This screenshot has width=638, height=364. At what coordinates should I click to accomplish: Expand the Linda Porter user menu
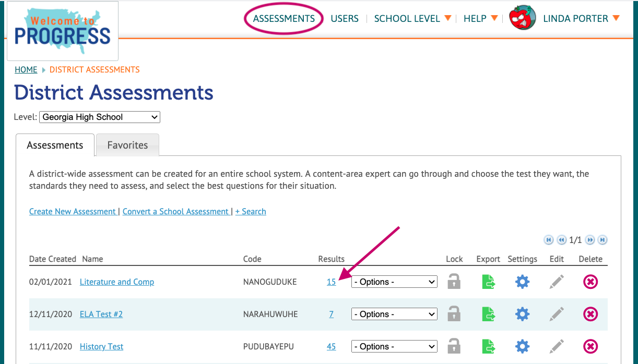[x=581, y=18]
